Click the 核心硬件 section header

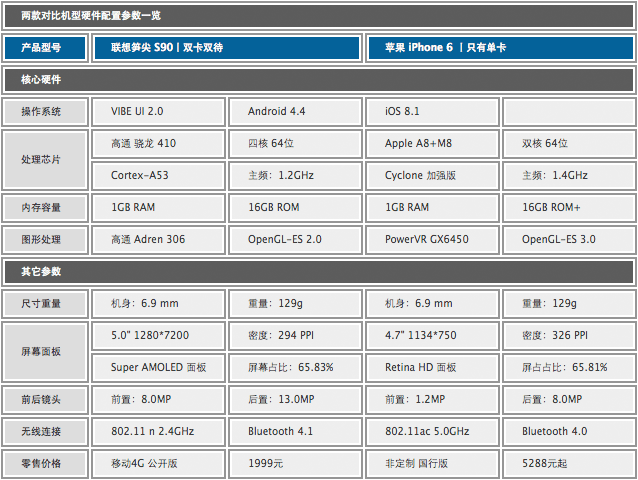[42, 79]
